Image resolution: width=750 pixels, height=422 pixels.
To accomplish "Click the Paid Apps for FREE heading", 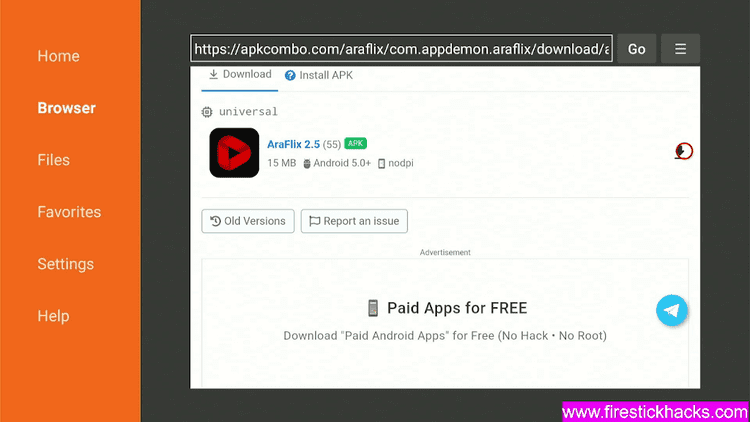I will 457,308.
